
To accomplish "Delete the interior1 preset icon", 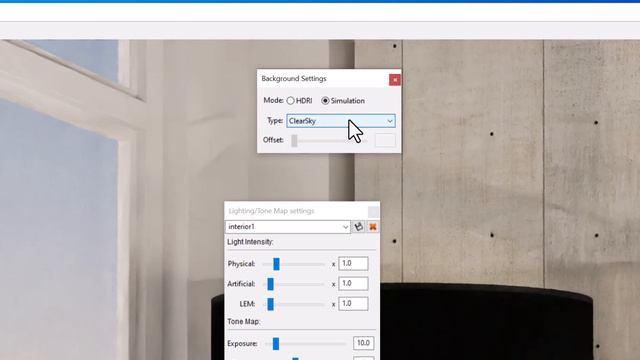I will (373, 227).
